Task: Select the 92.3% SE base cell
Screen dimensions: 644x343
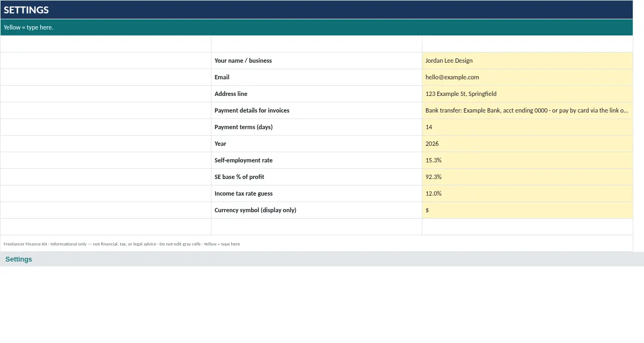Action: pos(528,177)
